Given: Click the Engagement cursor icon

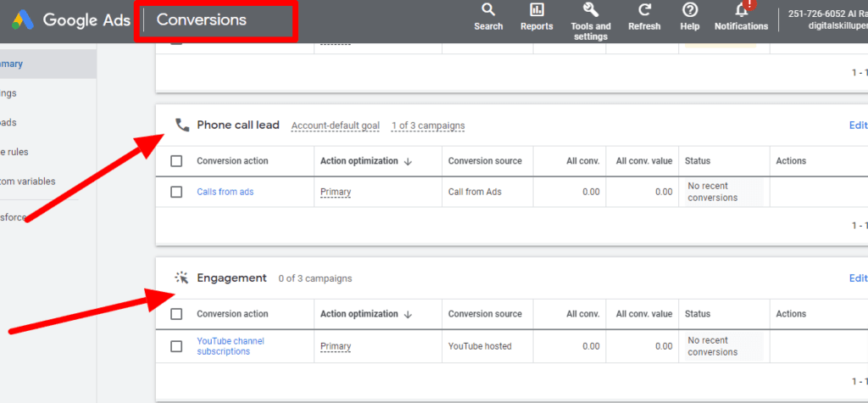Looking at the screenshot, I should click(181, 277).
